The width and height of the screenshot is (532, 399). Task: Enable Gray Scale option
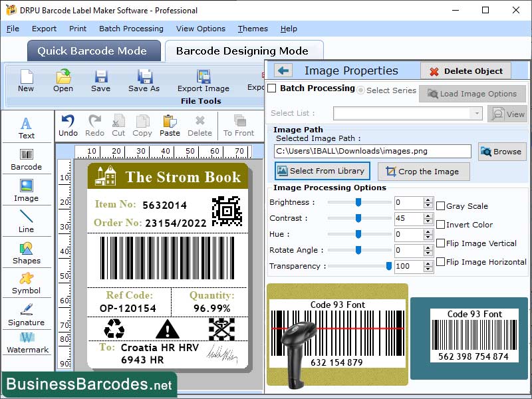440,206
